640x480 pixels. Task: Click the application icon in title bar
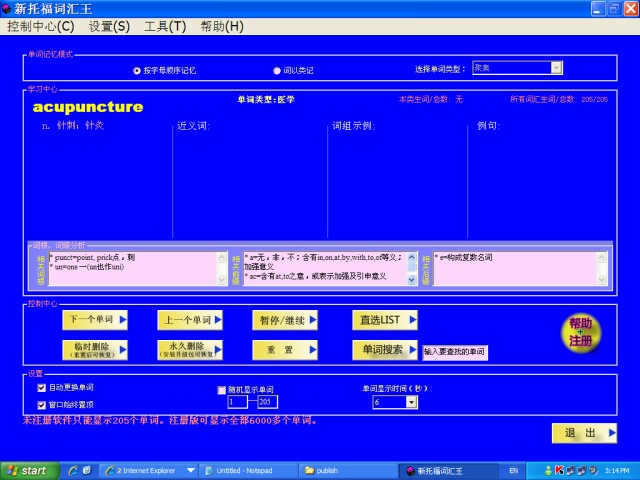7,8
